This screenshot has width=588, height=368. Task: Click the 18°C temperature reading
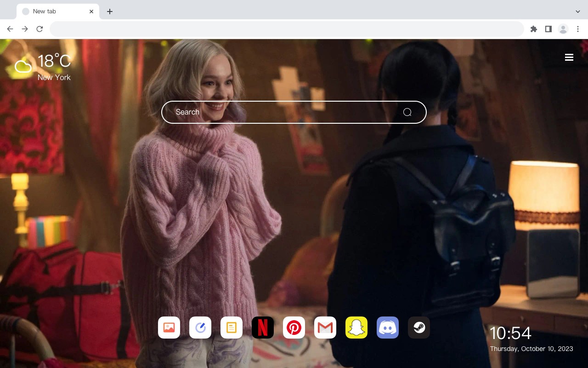pos(54,61)
